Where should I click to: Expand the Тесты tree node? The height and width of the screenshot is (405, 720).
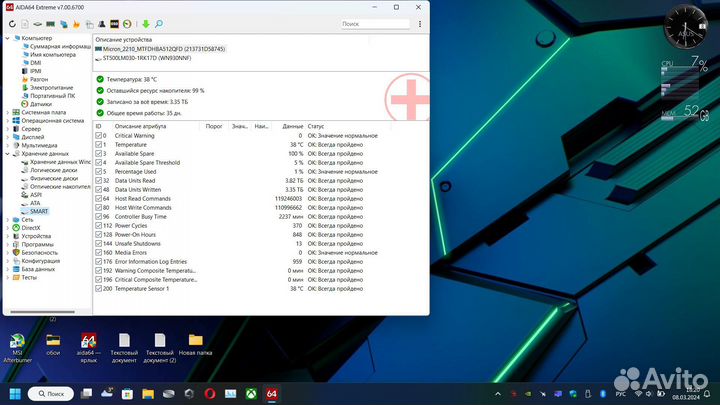pos(7,277)
